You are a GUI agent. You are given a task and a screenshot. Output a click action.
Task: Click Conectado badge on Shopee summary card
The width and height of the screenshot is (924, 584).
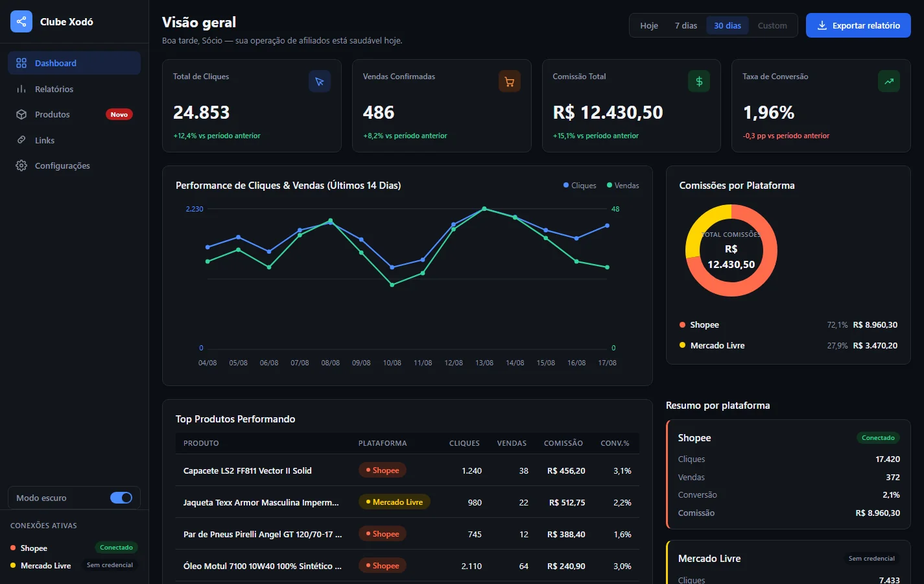pyautogui.click(x=879, y=438)
